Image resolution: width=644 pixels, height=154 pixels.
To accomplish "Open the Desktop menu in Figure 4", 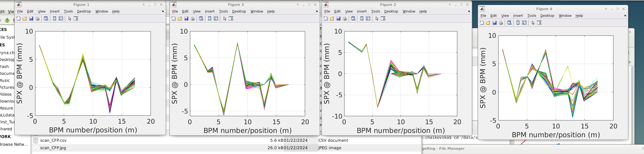I will pos(547,16).
